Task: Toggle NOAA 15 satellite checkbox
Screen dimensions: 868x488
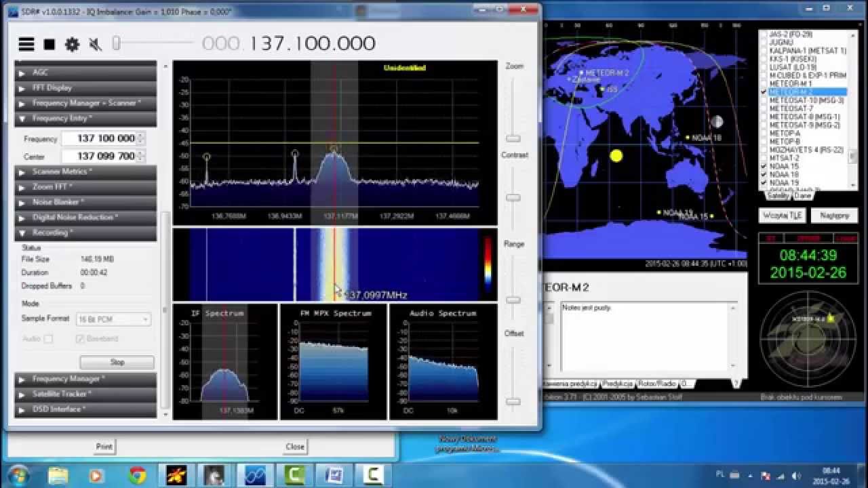Action: point(764,166)
